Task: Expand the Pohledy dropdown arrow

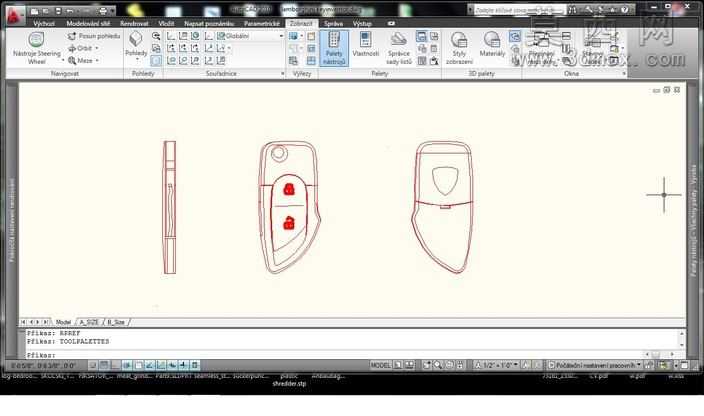Action: tap(136, 60)
